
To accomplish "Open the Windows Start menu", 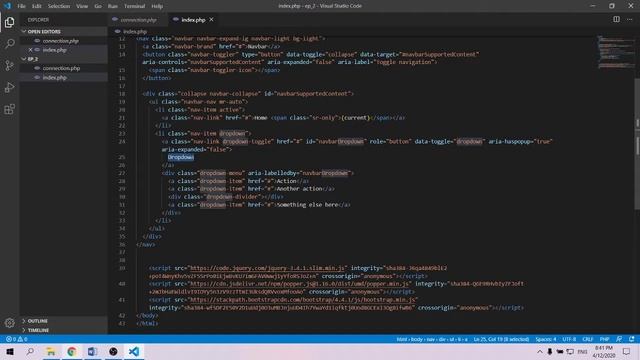I will click(x=10, y=351).
